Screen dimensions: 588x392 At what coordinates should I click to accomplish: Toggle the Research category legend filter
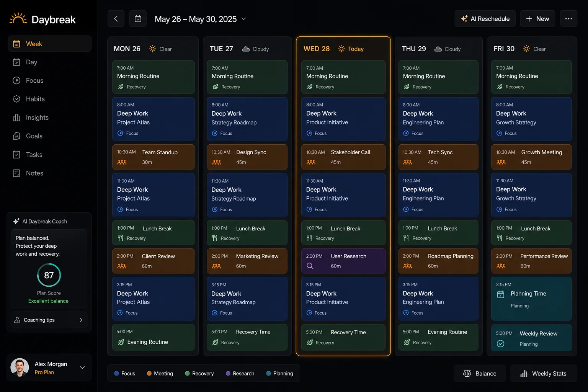click(x=240, y=373)
